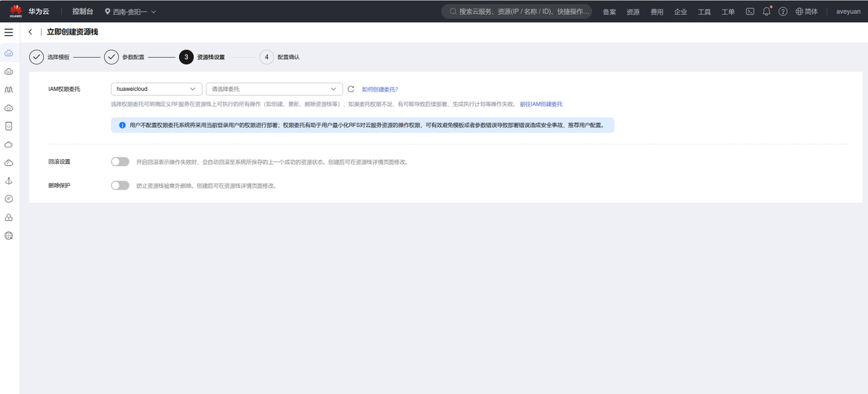Open the sailboat-shaped sidebar icon
Image resolution: width=868 pixels, height=394 pixels.
coord(9,181)
